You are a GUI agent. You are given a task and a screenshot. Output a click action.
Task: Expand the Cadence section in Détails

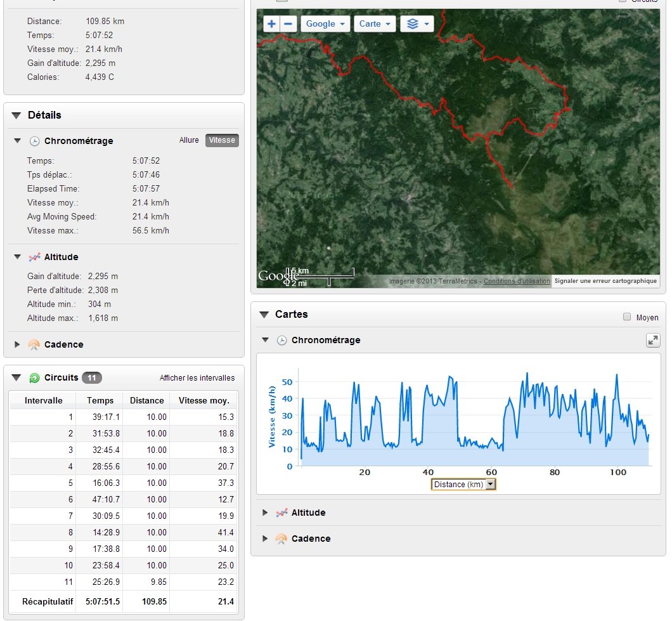tap(18, 344)
